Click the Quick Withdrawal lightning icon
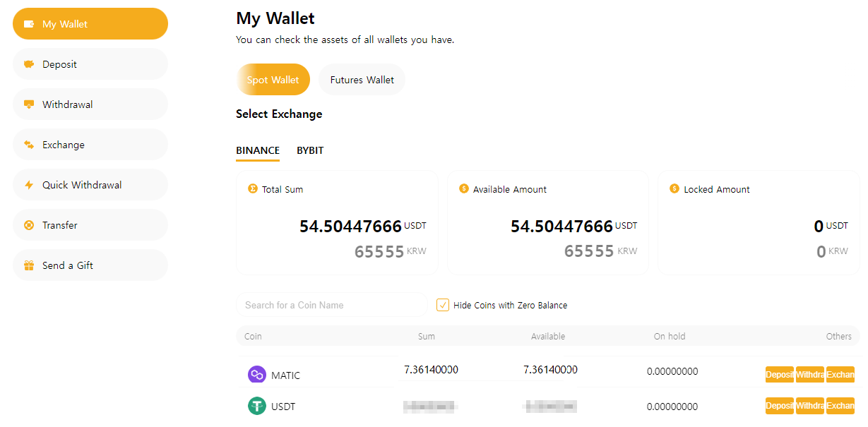Screen dimensions: 868x427 coord(29,185)
